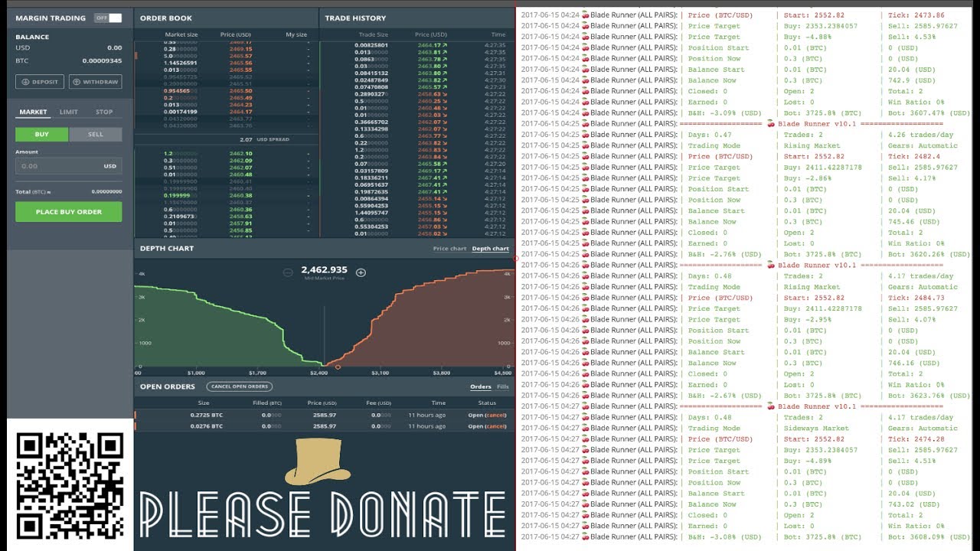This screenshot has width=980, height=551.
Task: Cancel the 0.0276 BTC open order
Action: [x=497, y=426]
